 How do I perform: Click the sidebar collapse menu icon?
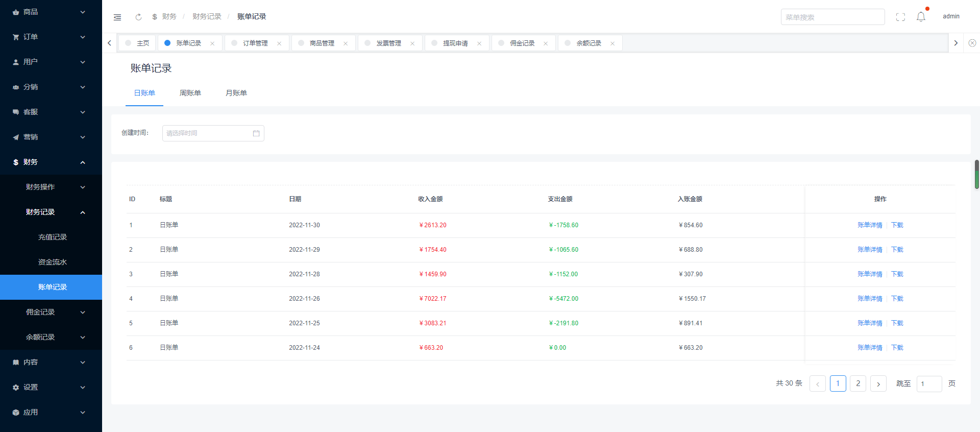click(x=117, y=17)
